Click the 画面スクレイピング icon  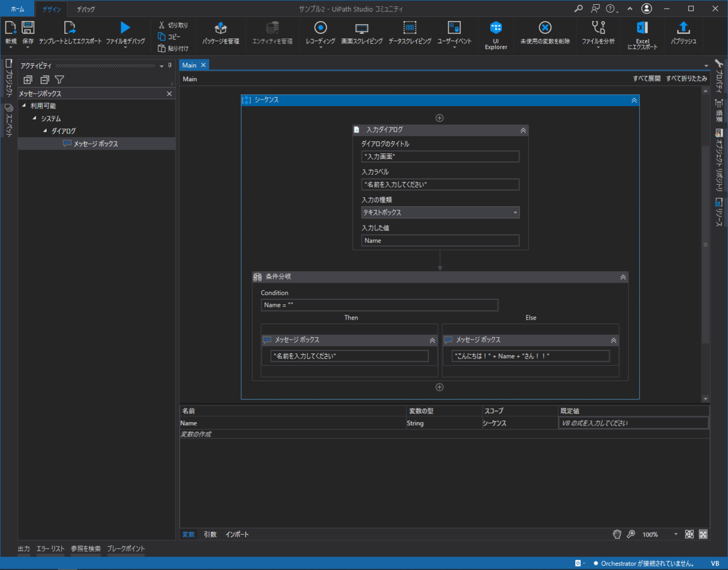tap(362, 28)
